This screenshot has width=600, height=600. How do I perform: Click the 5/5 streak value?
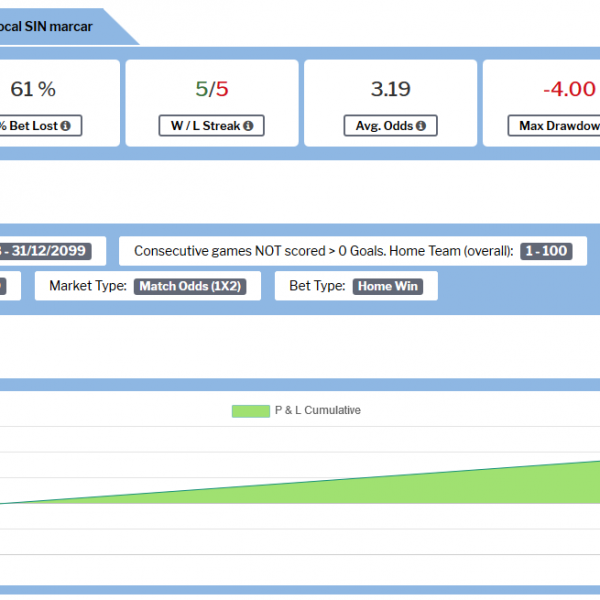212,89
